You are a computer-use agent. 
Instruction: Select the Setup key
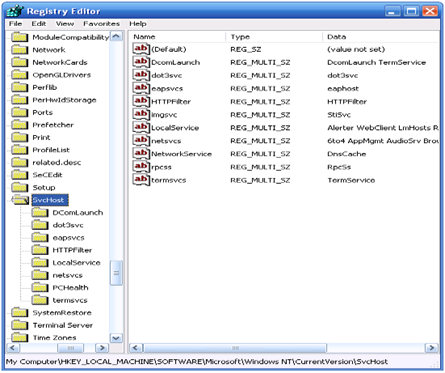click(44, 187)
